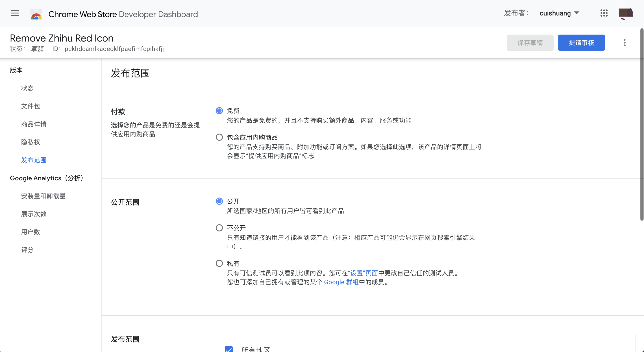The width and height of the screenshot is (644, 352).
Task: Open 文件包 sidebar item
Action: coord(30,106)
